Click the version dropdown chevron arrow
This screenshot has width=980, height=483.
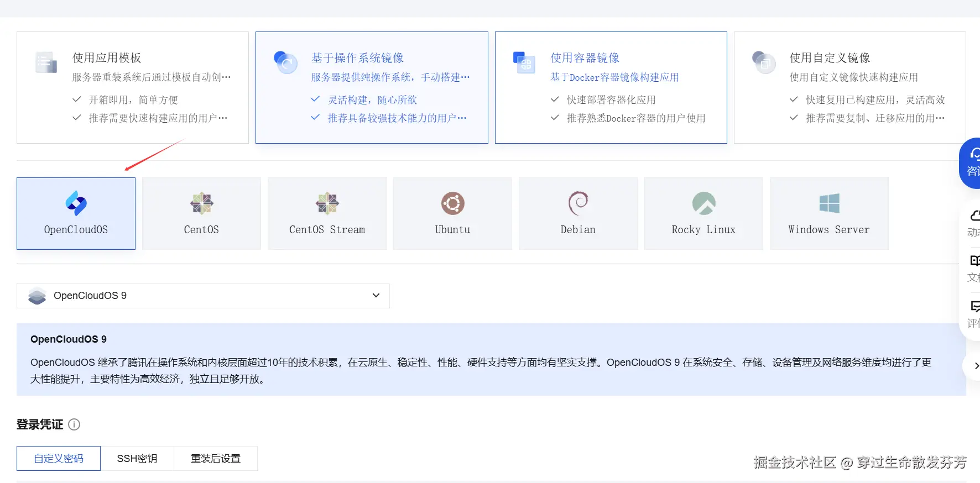pyautogui.click(x=376, y=296)
